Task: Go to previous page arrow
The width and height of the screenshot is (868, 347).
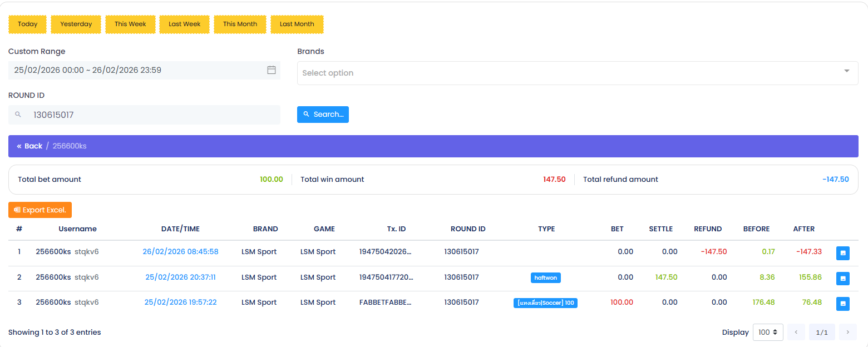Action: click(x=796, y=332)
